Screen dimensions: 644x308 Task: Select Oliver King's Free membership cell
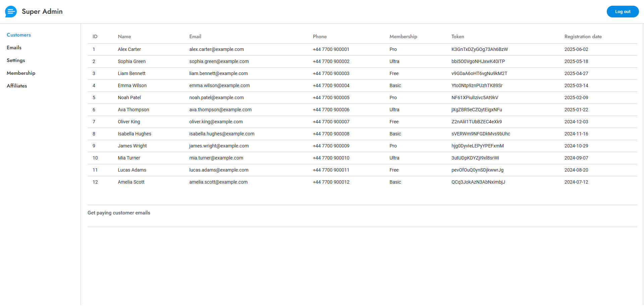click(394, 122)
